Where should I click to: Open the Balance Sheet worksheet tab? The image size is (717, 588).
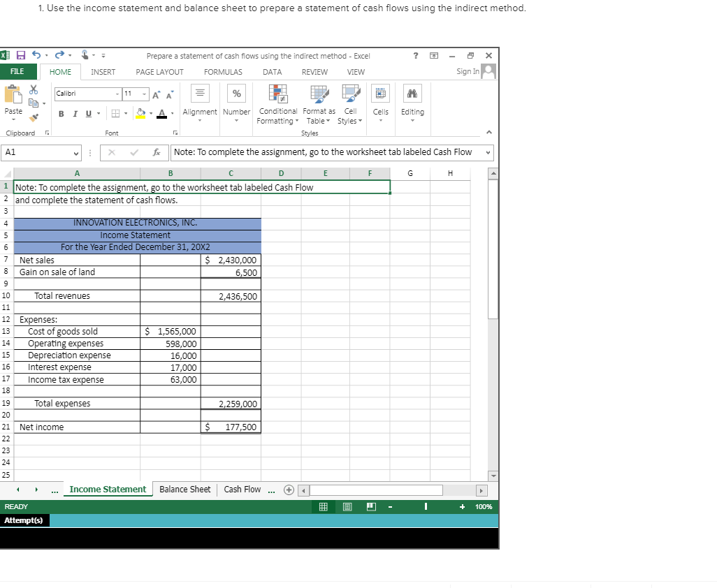184,490
